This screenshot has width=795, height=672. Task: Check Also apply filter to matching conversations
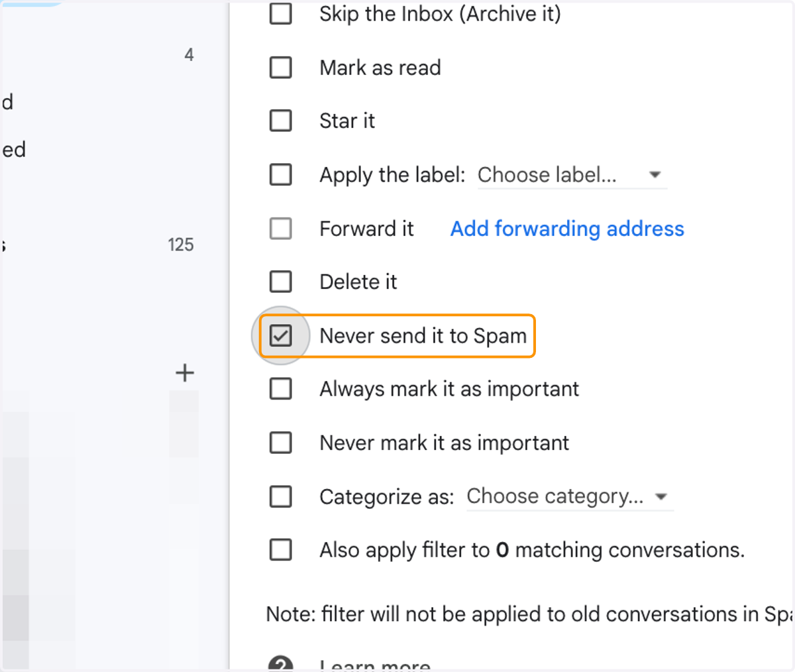click(x=281, y=549)
